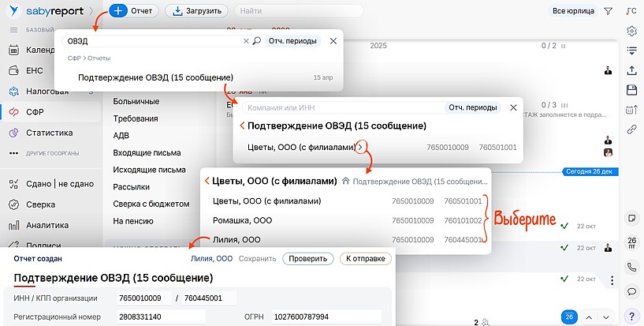This screenshot has width=644, height=326.
Task: Select Ромашка, ООО from company list
Action: (243, 220)
